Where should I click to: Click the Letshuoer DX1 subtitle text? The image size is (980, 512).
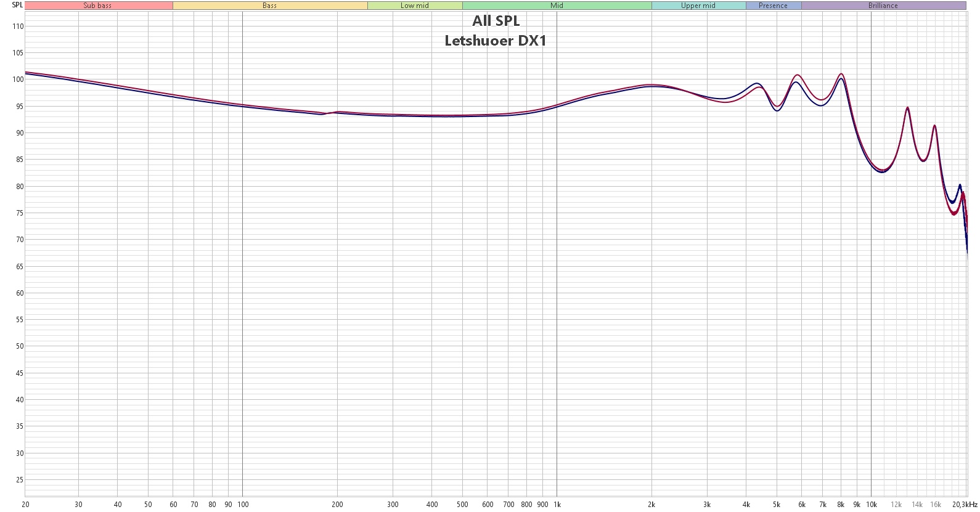[x=496, y=41]
